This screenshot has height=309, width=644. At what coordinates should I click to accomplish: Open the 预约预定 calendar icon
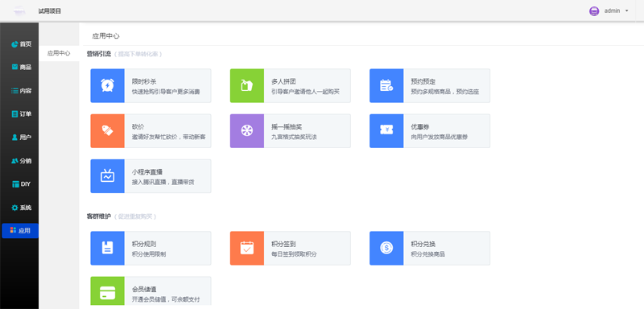(x=386, y=85)
